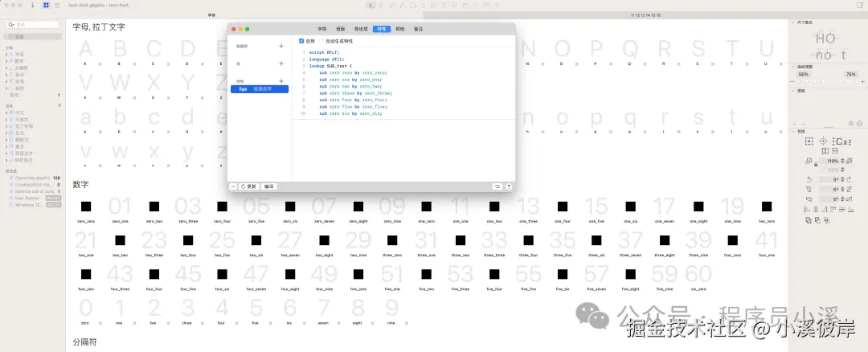
Task: Check the 自动生成特性 checkbox
Action: (321, 41)
